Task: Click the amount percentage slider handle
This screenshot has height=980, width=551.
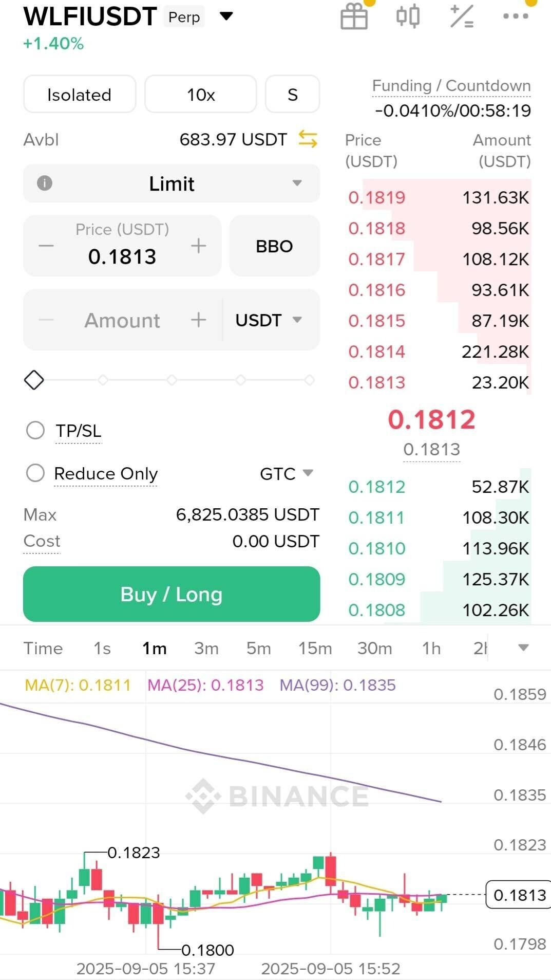Action: (x=34, y=380)
